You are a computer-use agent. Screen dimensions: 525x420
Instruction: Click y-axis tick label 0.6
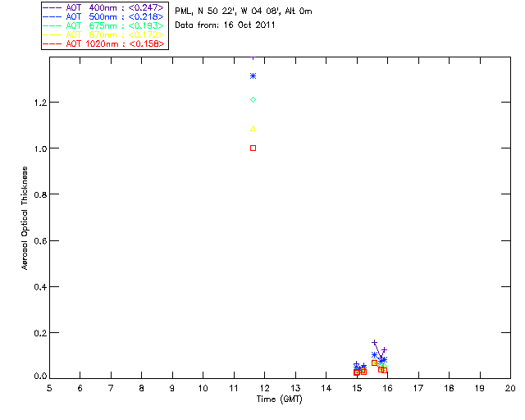[40, 241]
